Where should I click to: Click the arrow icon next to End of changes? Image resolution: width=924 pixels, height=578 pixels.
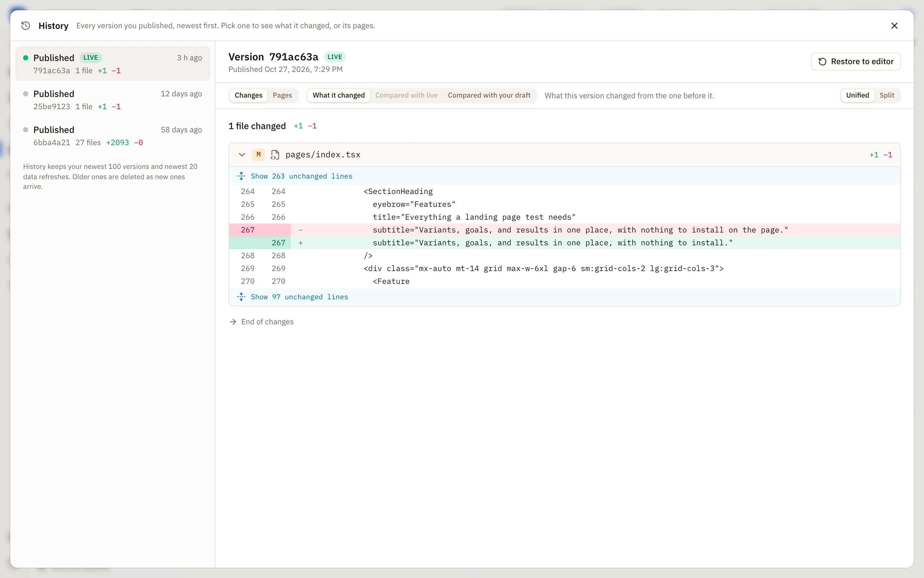[x=233, y=322]
